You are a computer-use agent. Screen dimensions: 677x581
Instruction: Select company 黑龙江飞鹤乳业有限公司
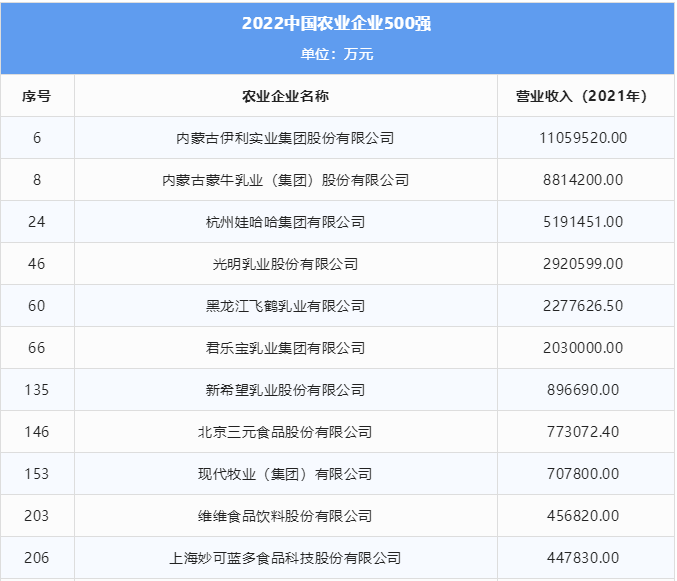coord(285,306)
